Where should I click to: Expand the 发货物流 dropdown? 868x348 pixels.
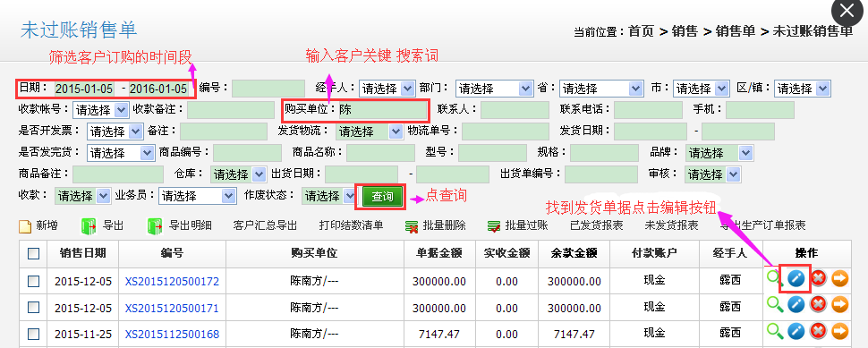click(x=370, y=132)
